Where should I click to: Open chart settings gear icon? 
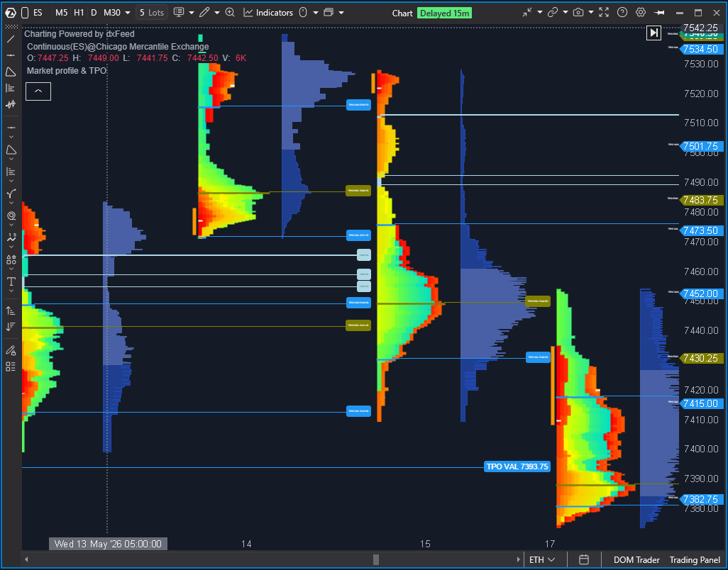pyautogui.click(x=641, y=13)
